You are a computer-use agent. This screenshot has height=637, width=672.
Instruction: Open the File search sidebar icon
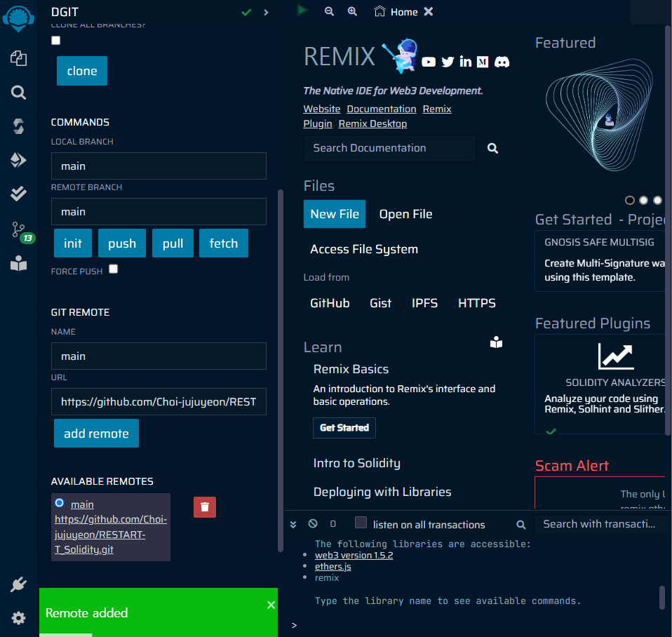[18, 92]
